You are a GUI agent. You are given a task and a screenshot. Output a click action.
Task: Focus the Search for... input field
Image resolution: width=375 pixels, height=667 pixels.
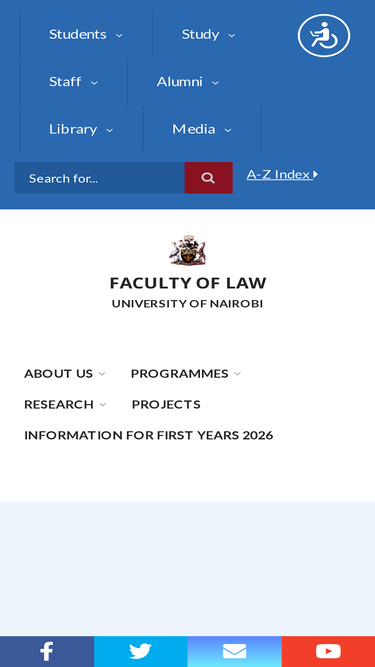pyautogui.click(x=99, y=178)
